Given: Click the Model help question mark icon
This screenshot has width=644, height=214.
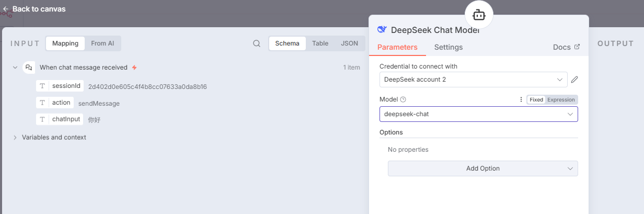Looking at the screenshot, I should 403,99.
